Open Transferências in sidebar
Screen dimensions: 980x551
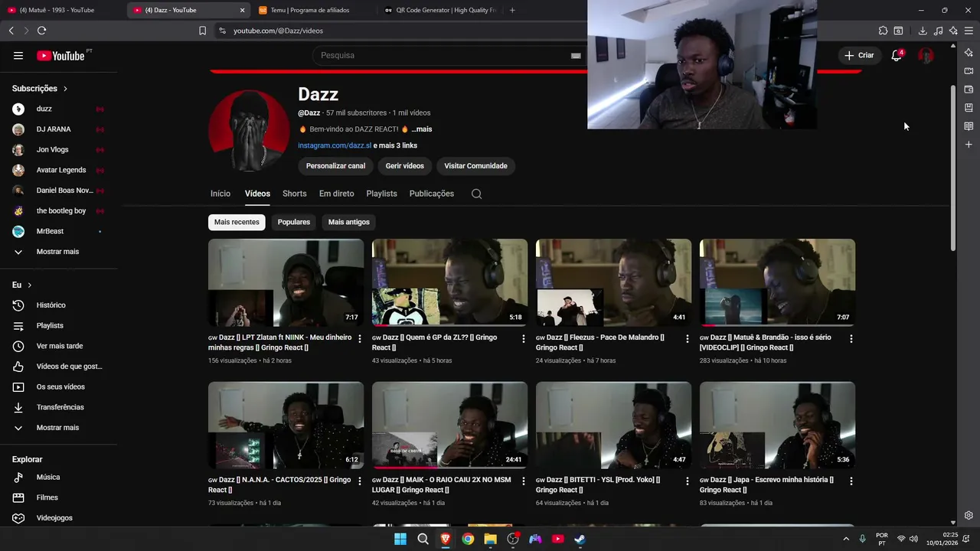click(x=58, y=407)
